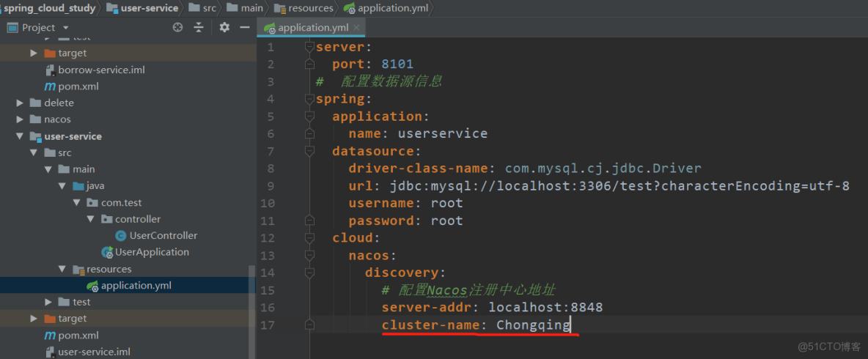868x359 pixels.
Task: Select UserApplication class in tree
Action: pyautogui.click(x=152, y=252)
